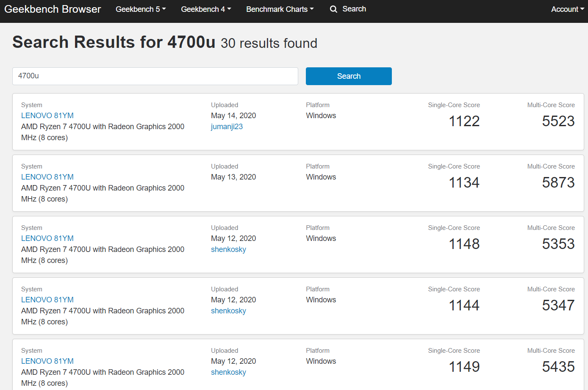The height and width of the screenshot is (390, 588).
Task: Click the 'Search Results for 4700u' heading
Action: pyautogui.click(x=114, y=42)
